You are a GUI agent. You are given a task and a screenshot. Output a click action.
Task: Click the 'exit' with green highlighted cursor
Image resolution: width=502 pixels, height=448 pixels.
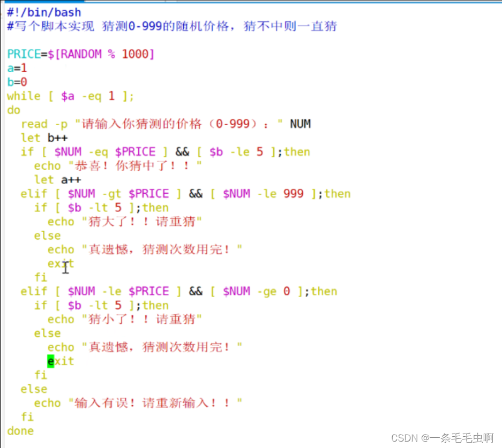pyautogui.click(x=61, y=361)
